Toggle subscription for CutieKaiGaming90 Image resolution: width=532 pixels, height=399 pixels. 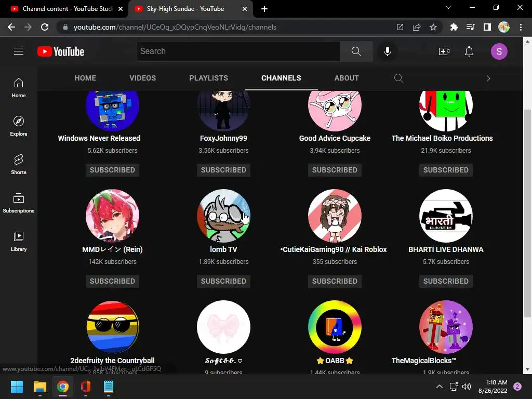tap(335, 281)
